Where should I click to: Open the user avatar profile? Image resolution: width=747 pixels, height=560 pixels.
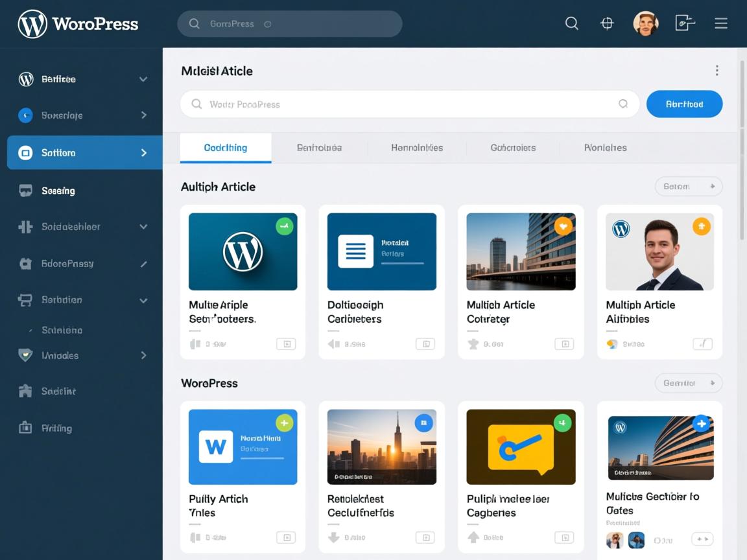(645, 24)
